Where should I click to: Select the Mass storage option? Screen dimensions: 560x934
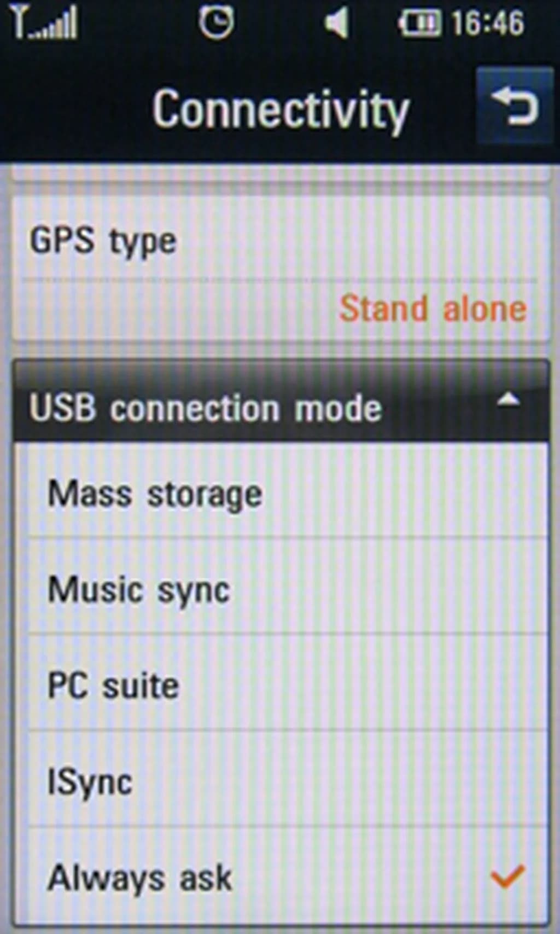[x=155, y=494]
